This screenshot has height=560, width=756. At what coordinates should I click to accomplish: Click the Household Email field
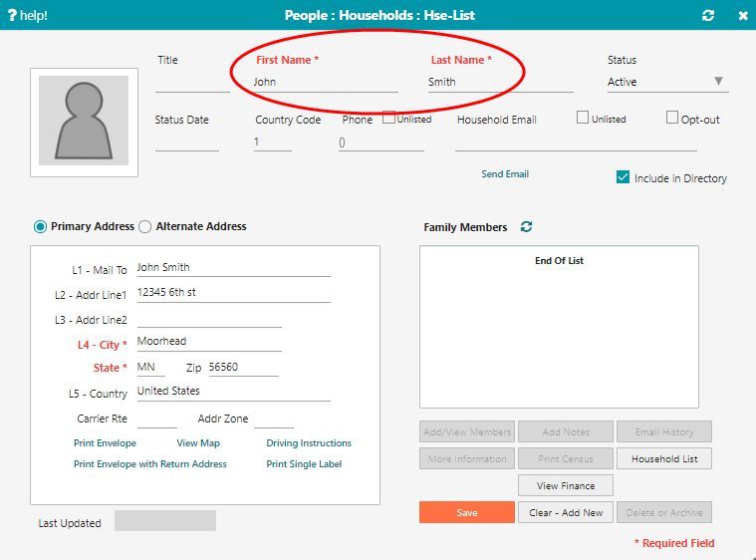(576, 141)
